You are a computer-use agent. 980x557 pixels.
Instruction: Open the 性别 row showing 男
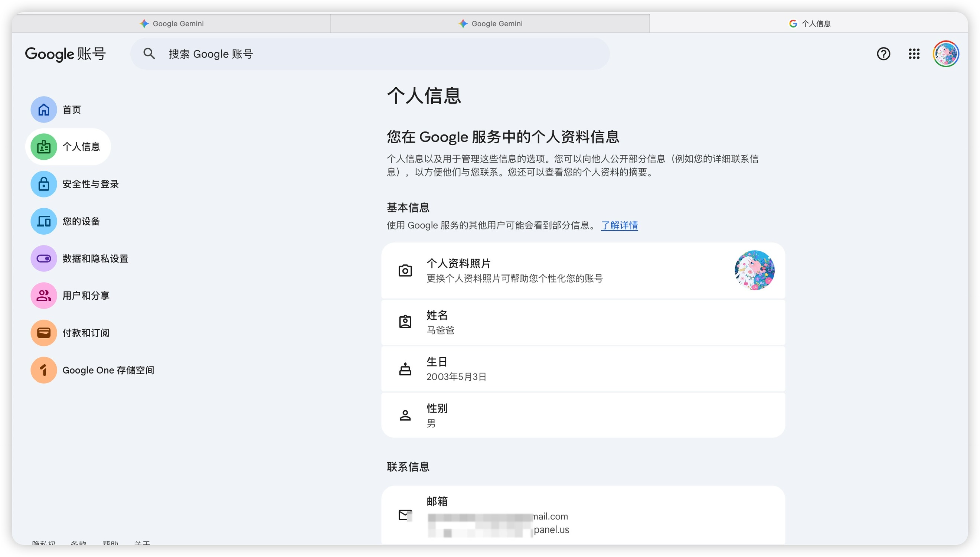(583, 416)
